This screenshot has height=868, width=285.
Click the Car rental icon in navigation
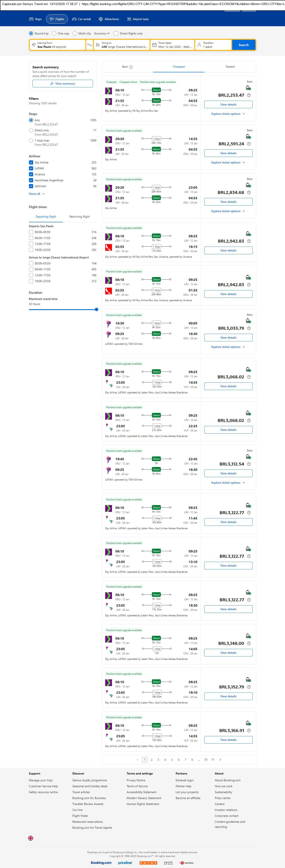tap(74, 19)
